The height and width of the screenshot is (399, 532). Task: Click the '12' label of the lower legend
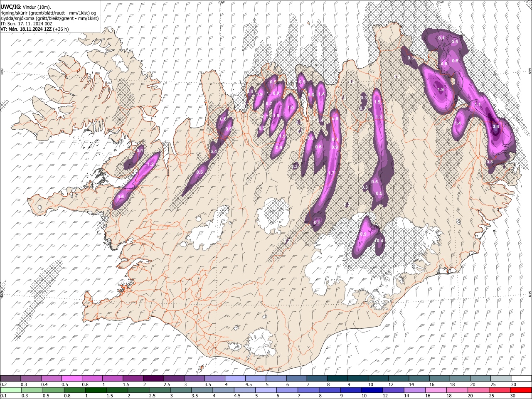(x=386, y=396)
